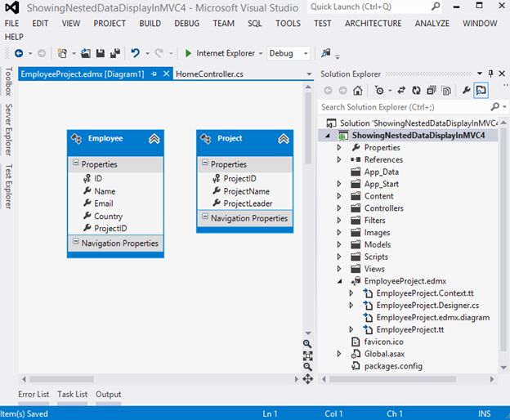
Task: Collapse Project's Properties section
Action: (x=205, y=163)
